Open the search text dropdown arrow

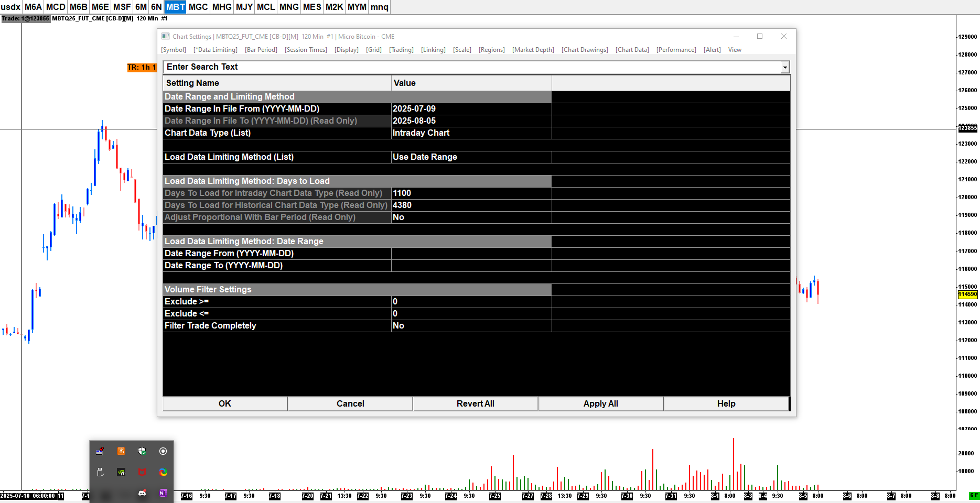click(x=785, y=67)
